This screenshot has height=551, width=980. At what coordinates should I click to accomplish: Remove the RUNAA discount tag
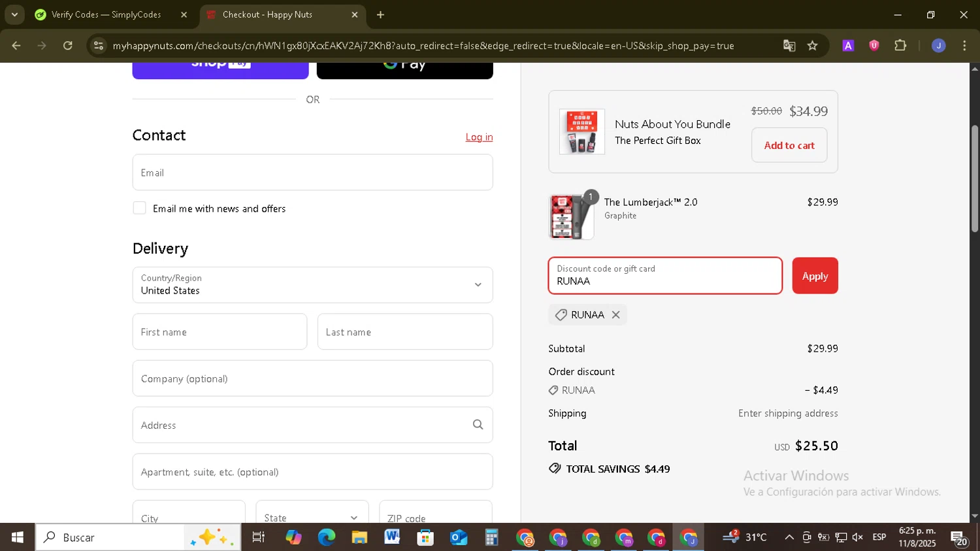(x=615, y=315)
